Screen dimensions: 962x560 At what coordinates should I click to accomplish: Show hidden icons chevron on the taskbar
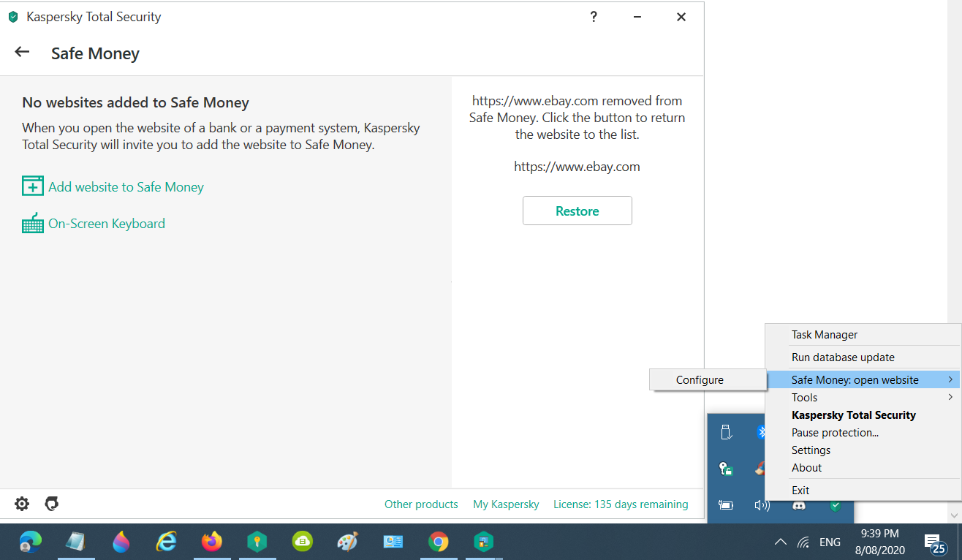coord(780,542)
